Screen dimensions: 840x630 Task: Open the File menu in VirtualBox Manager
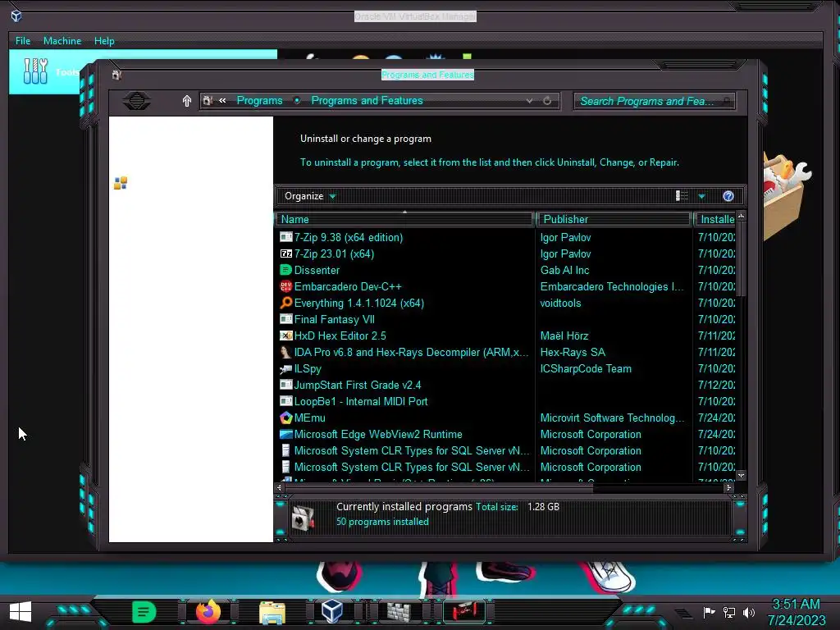22,41
